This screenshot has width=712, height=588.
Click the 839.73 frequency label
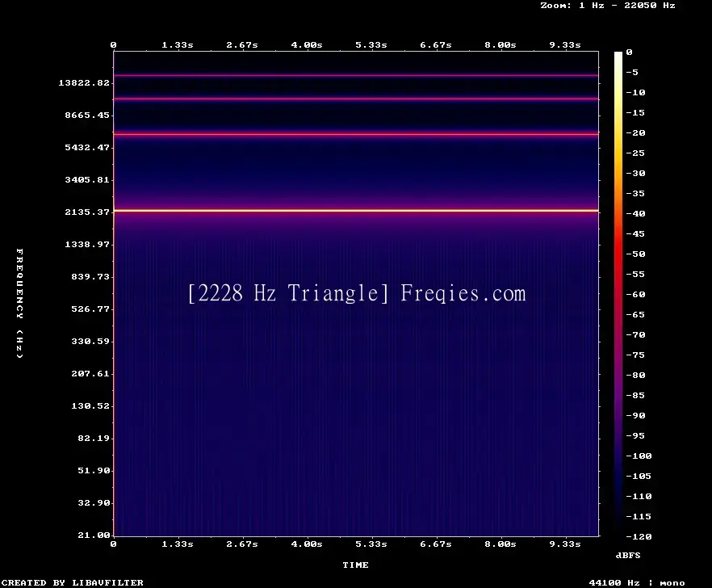90,277
